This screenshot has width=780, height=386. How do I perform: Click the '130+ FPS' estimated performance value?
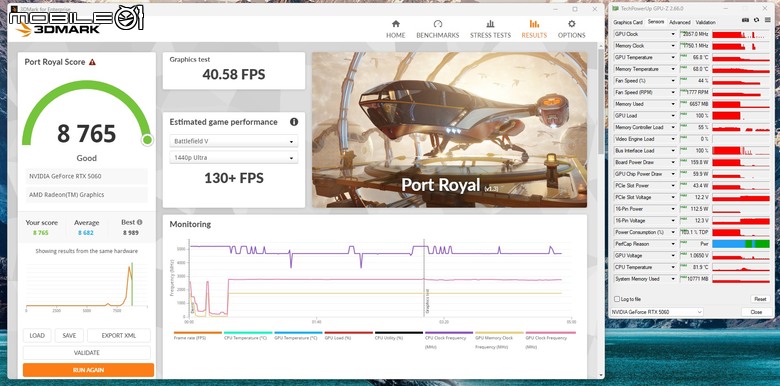(234, 178)
